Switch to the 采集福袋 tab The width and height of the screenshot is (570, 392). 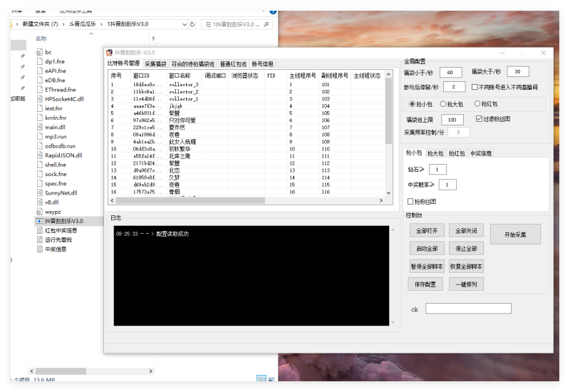coord(155,64)
